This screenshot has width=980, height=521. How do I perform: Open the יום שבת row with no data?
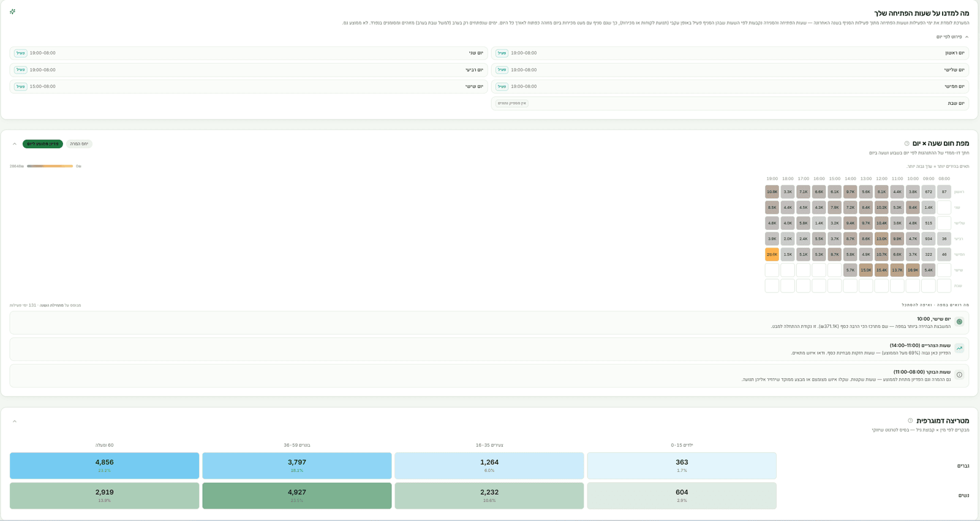(x=730, y=103)
